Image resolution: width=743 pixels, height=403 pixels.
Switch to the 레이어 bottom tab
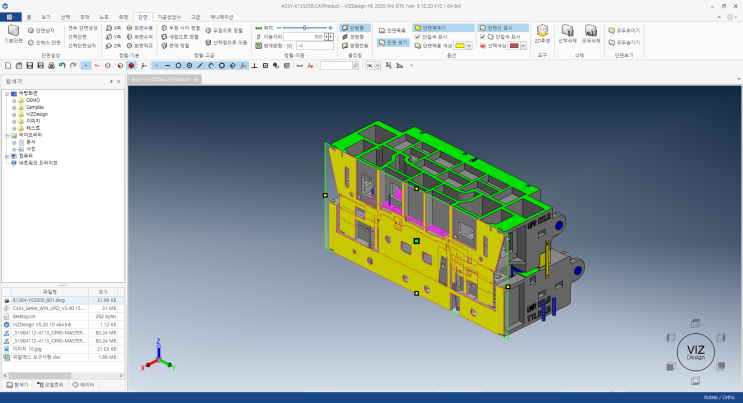[83, 385]
